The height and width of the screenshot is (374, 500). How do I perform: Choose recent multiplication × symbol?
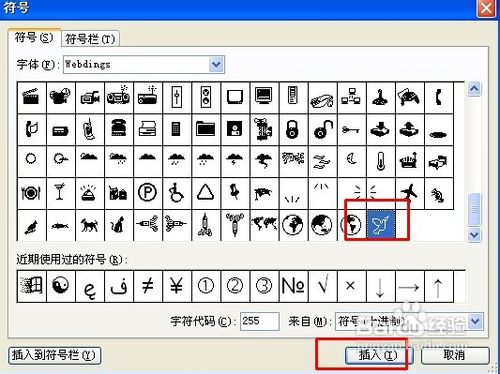tap(351, 286)
